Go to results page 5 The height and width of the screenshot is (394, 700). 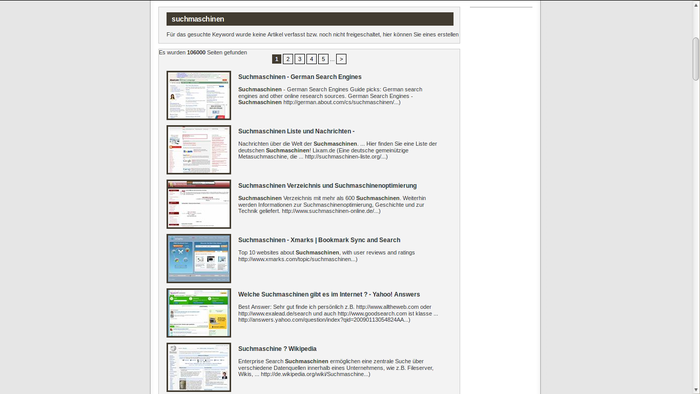pos(323,59)
